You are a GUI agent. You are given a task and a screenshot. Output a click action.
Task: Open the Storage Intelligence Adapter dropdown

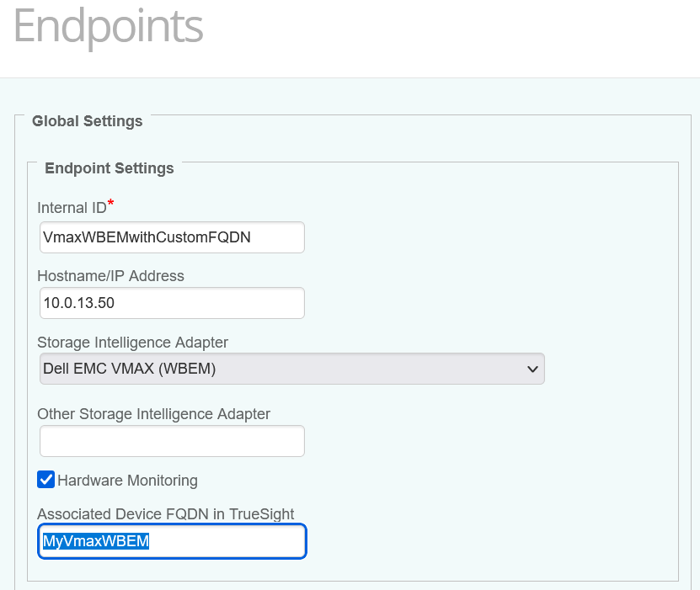(291, 369)
